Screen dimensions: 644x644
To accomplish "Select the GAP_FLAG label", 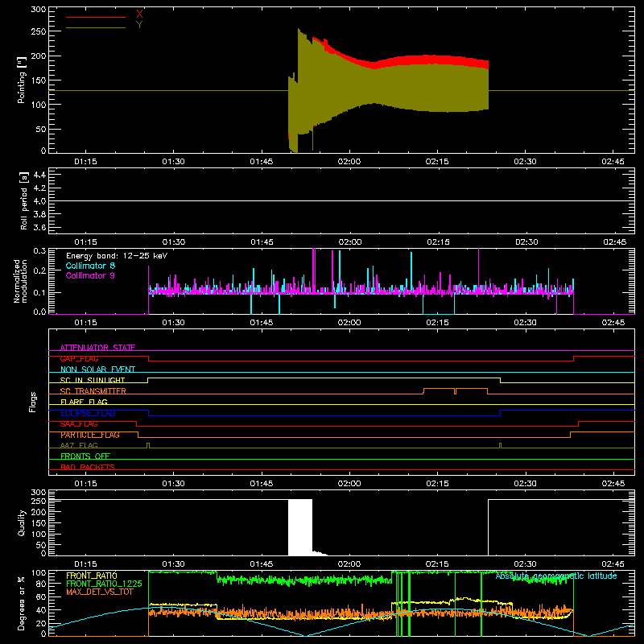I will coord(79,358).
